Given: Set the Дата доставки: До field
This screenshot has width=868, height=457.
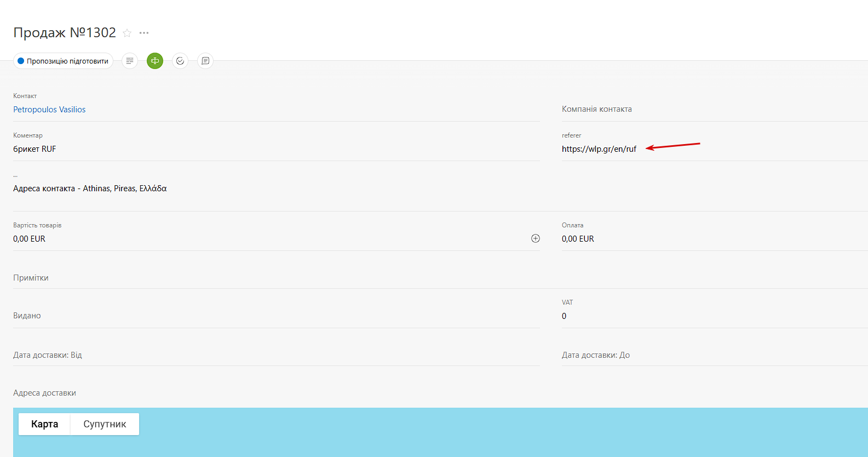Looking at the screenshot, I should (x=715, y=355).
